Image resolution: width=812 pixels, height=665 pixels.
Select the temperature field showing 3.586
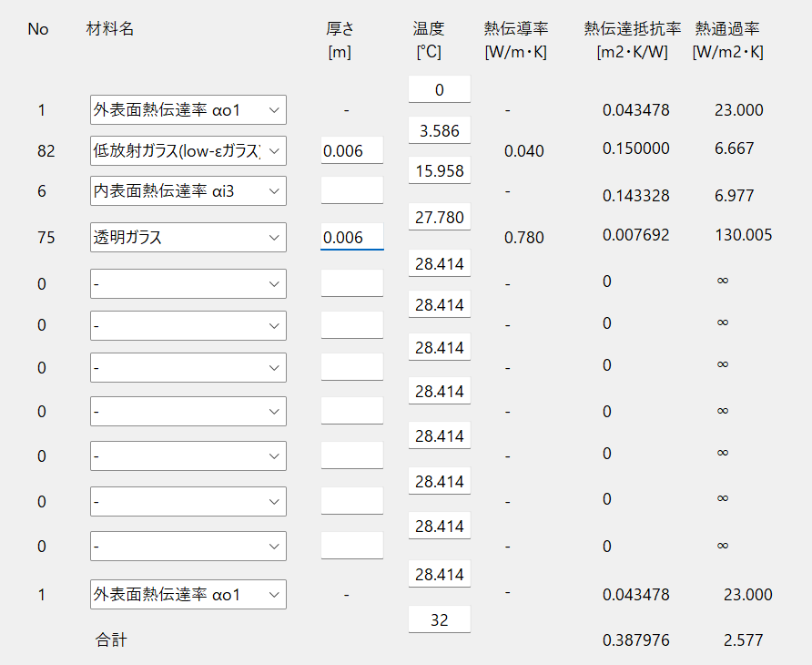click(x=440, y=130)
